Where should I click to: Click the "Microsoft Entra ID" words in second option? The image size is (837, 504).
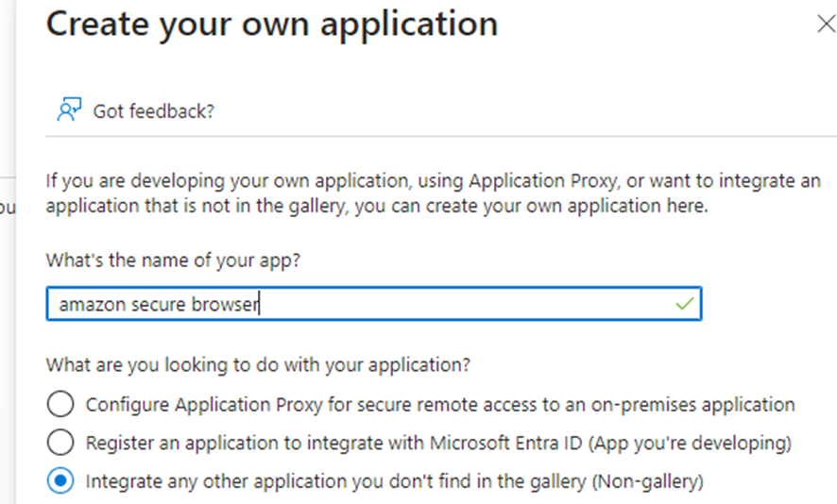coord(506,444)
